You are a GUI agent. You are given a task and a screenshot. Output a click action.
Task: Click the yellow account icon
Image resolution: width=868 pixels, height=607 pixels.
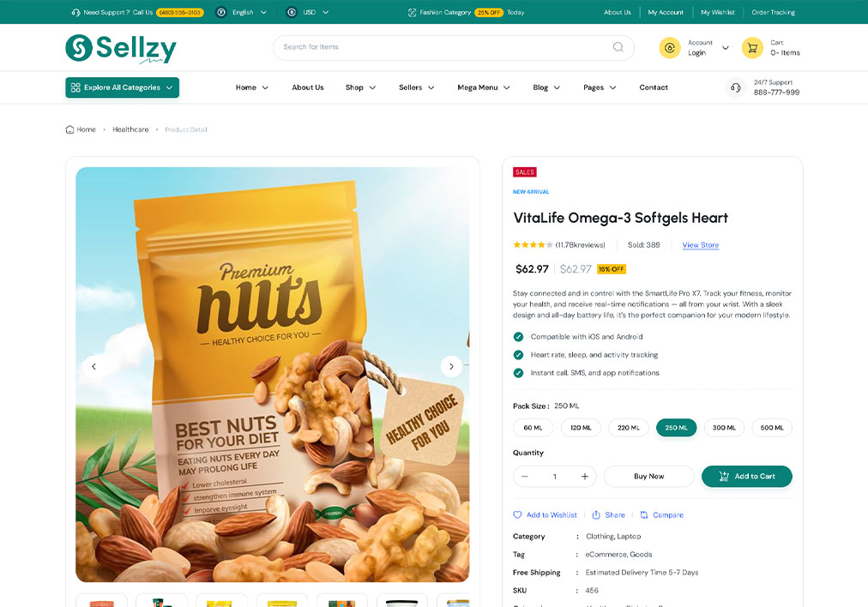pyautogui.click(x=669, y=48)
